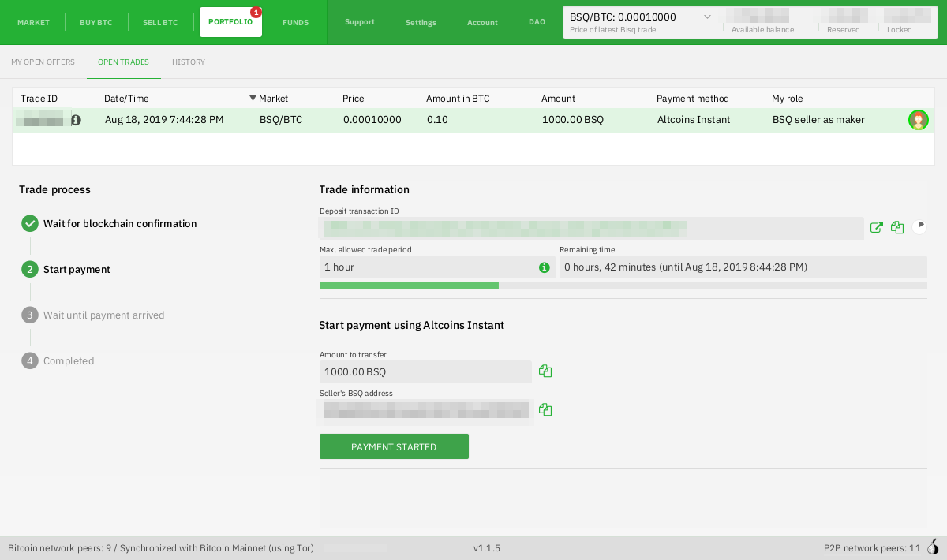Open the Buy BTC tab
947x560 pixels.
tap(96, 22)
